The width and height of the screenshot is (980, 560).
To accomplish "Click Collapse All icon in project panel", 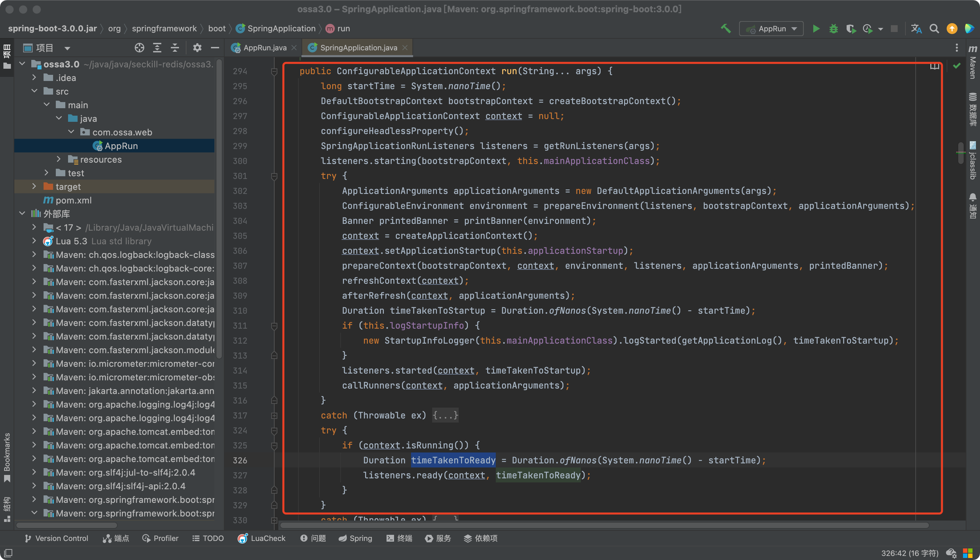I will [x=175, y=48].
